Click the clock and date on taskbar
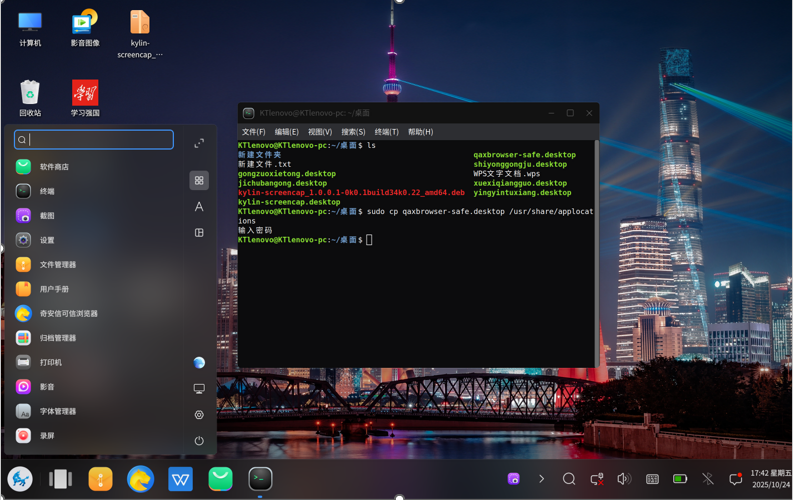Viewport: 793px width, 500px height. point(770,479)
